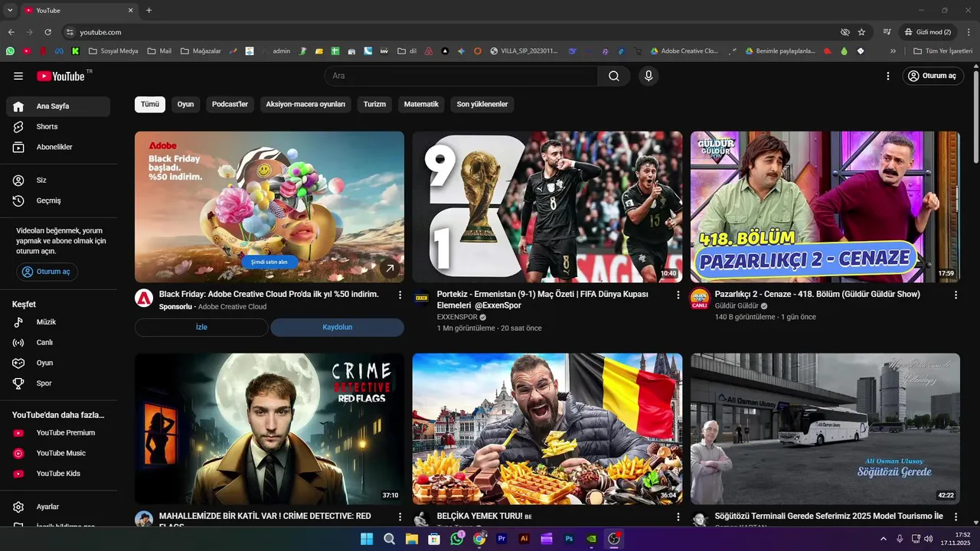Open Gizli mod (2) incognito indicator
This screenshot has height=551, width=980.
pos(928,32)
